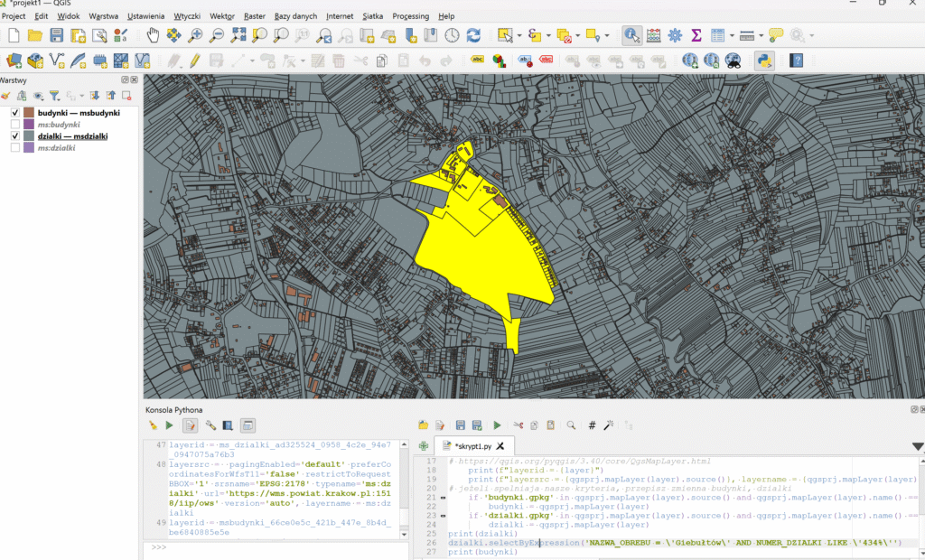Expand the Select Features tool dropdown arrow
Screen dimensions: 925x560
coord(518,35)
